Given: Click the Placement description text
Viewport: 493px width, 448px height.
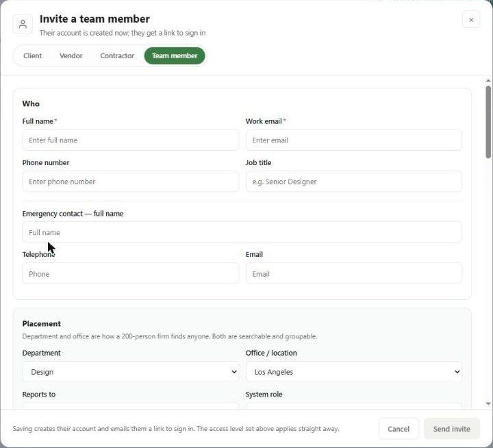Looking at the screenshot, I should click(170, 336).
